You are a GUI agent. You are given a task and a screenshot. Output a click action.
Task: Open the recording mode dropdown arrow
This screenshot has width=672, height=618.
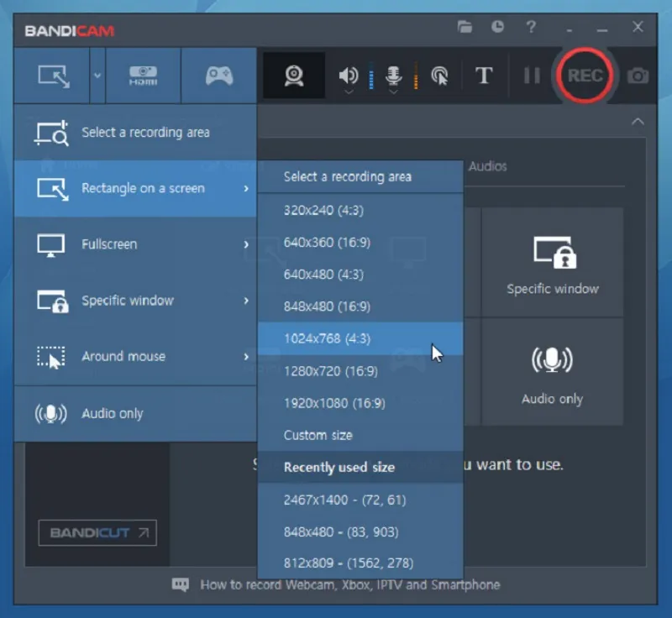tap(96, 76)
